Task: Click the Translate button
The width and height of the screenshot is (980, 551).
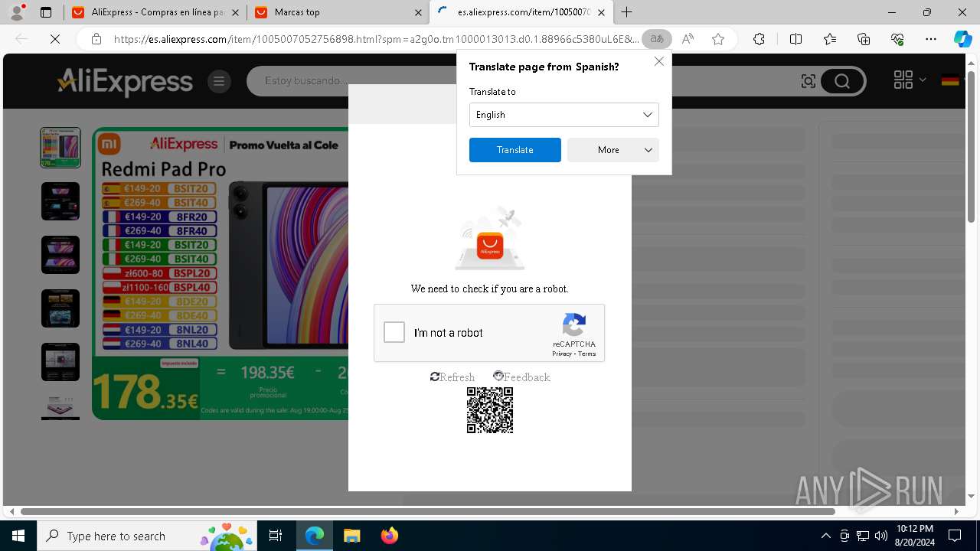Action: [x=514, y=150]
